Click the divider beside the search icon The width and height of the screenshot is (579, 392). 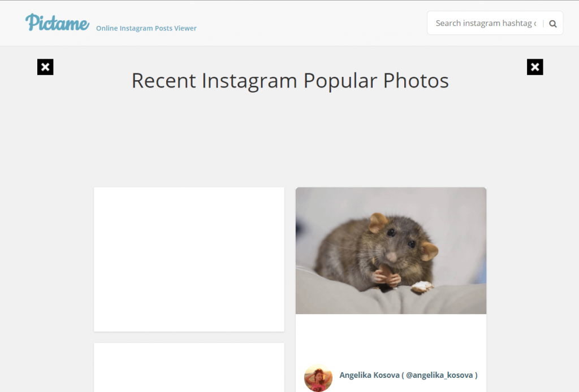point(543,24)
